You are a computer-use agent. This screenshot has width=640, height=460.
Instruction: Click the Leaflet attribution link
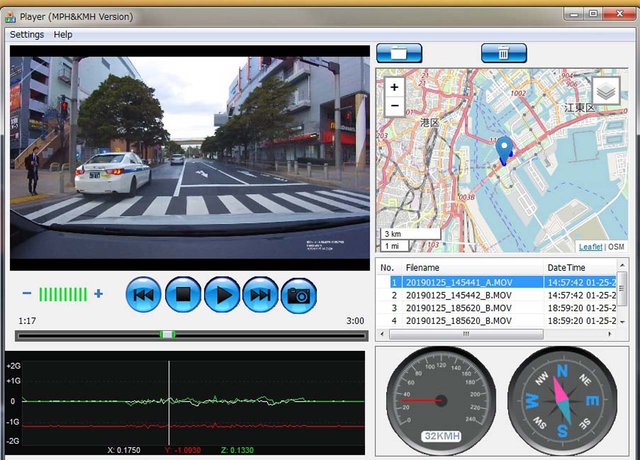[x=591, y=246]
